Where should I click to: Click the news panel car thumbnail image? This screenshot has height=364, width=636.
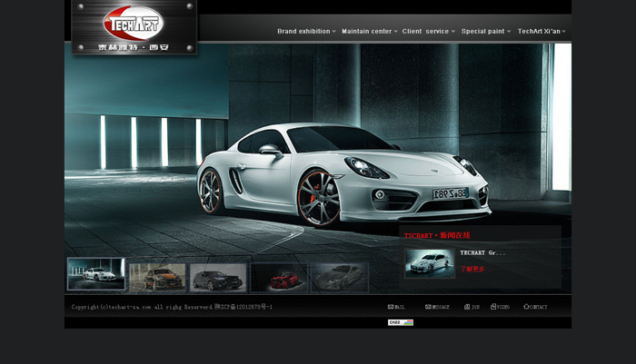click(430, 263)
